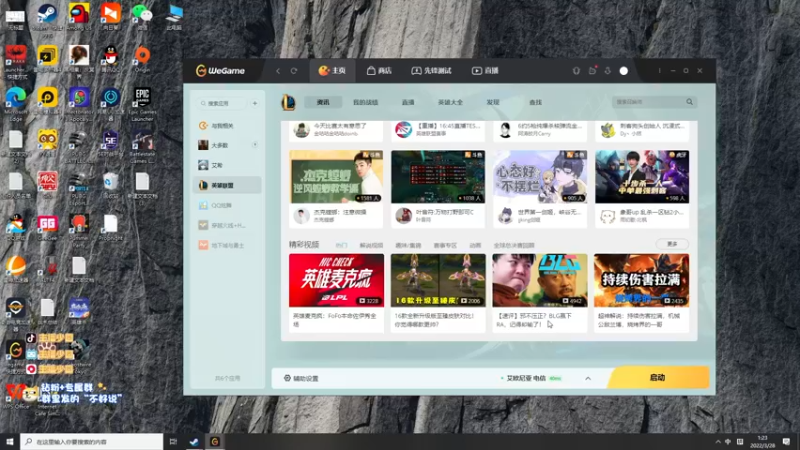Expand server selector chevron
Screen dimensions: 800x450
[588, 379]
